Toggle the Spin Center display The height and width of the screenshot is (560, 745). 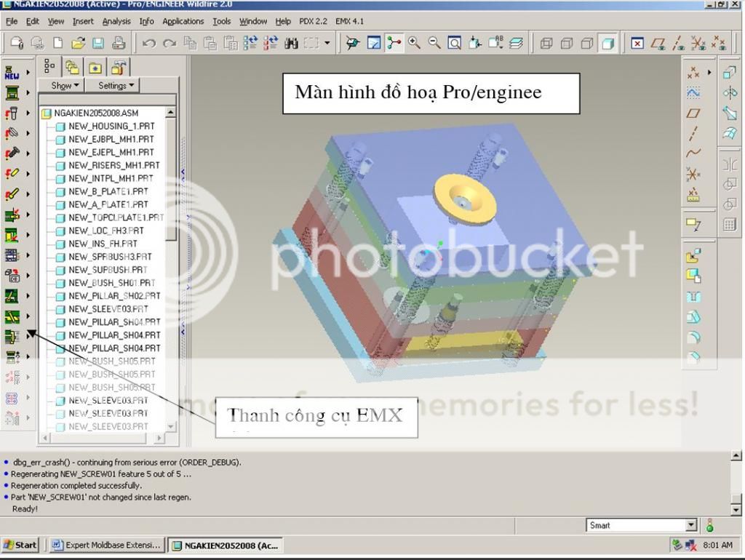coord(394,43)
